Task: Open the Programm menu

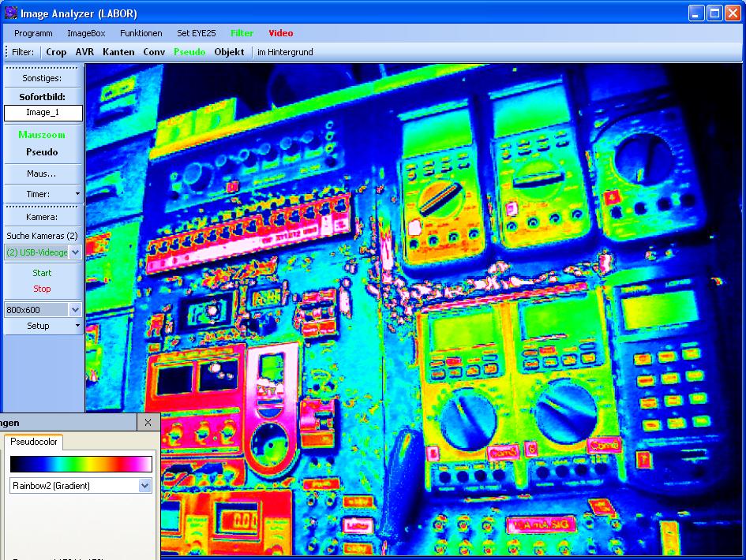Action: click(33, 33)
